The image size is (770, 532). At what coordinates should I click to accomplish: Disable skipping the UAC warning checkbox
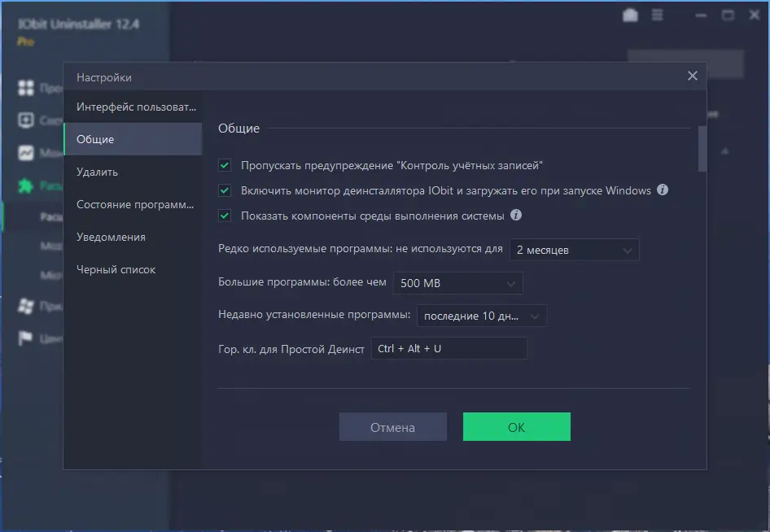click(225, 165)
